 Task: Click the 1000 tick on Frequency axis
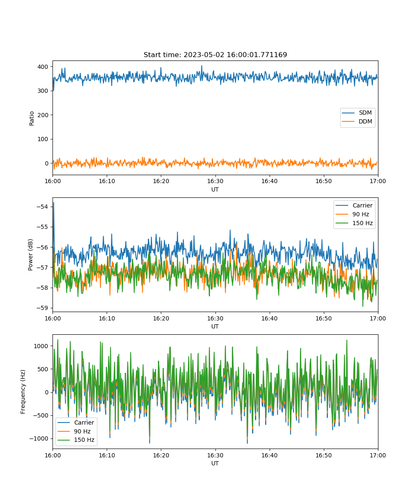[x=42, y=346]
